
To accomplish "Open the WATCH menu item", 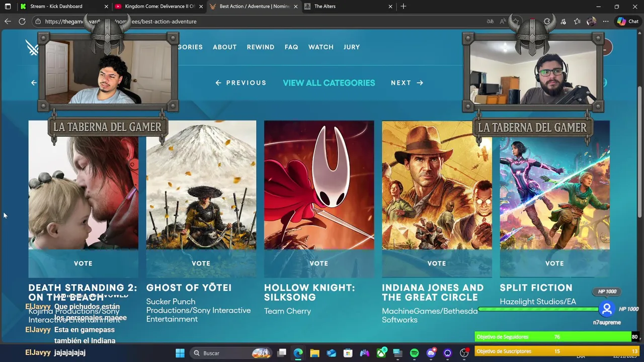I will click(321, 47).
